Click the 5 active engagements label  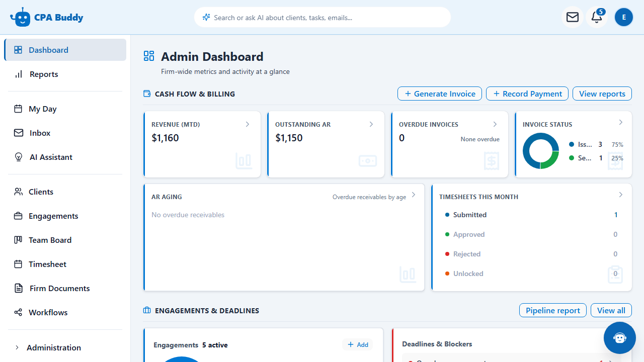click(x=215, y=345)
